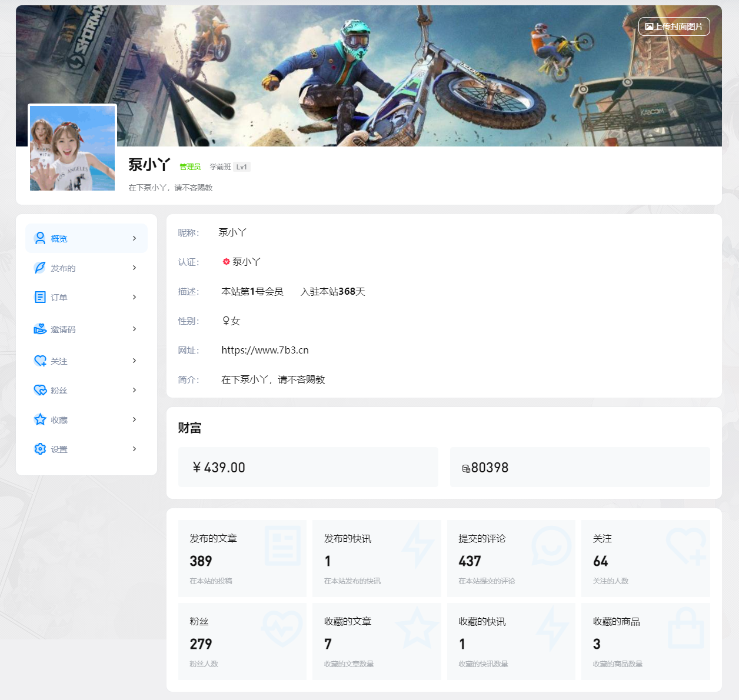
Task: Click the 设置 gear icon
Action: (x=40, y=449)
